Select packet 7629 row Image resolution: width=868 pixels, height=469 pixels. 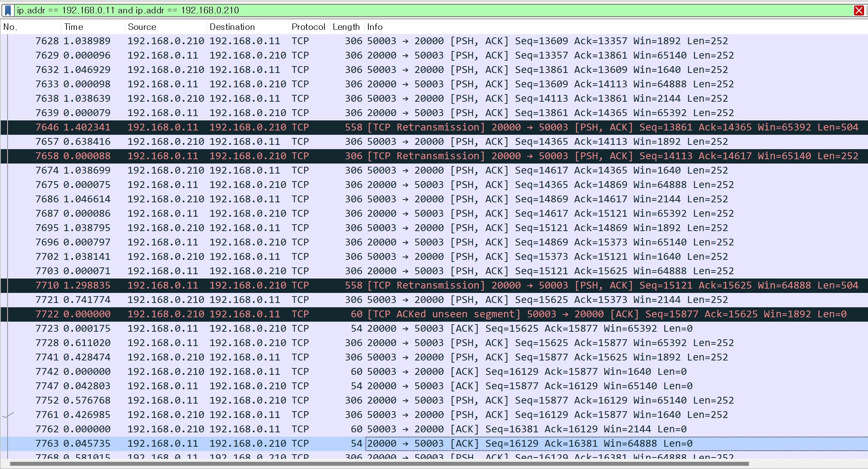pyautogui.click(x=434, y=55)
